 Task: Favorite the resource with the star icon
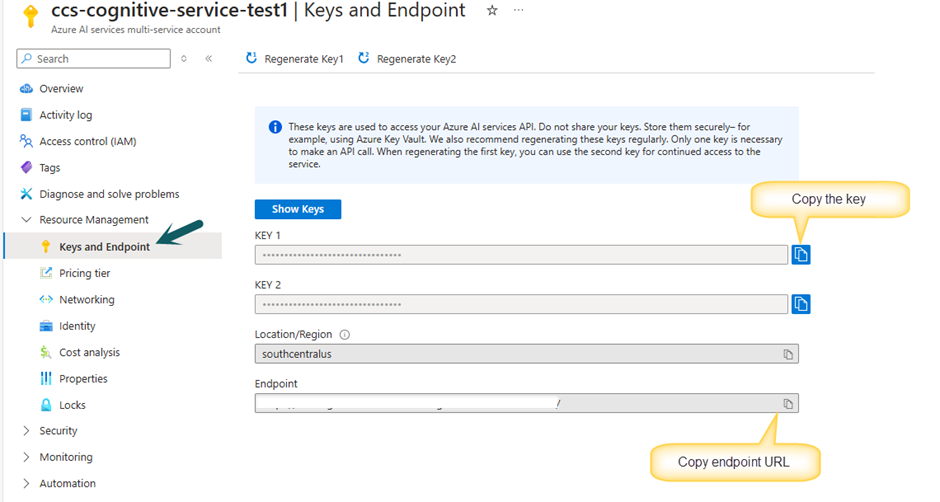[492, 10]
